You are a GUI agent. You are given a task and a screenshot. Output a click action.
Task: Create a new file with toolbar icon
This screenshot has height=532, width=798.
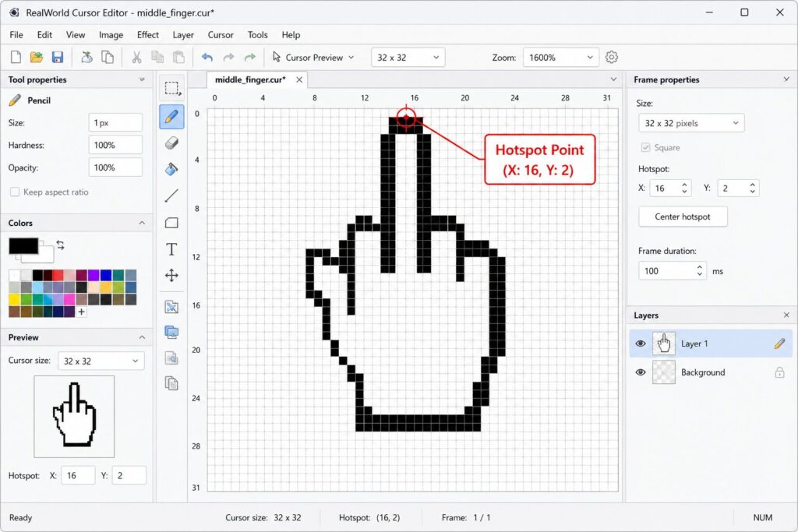point(16,57)
